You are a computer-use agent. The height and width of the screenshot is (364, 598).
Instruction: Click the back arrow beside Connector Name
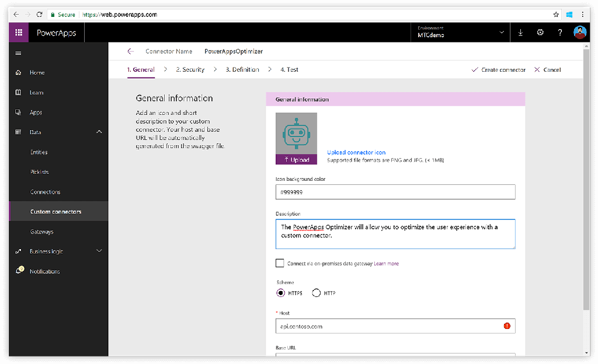tap(130, 51)
